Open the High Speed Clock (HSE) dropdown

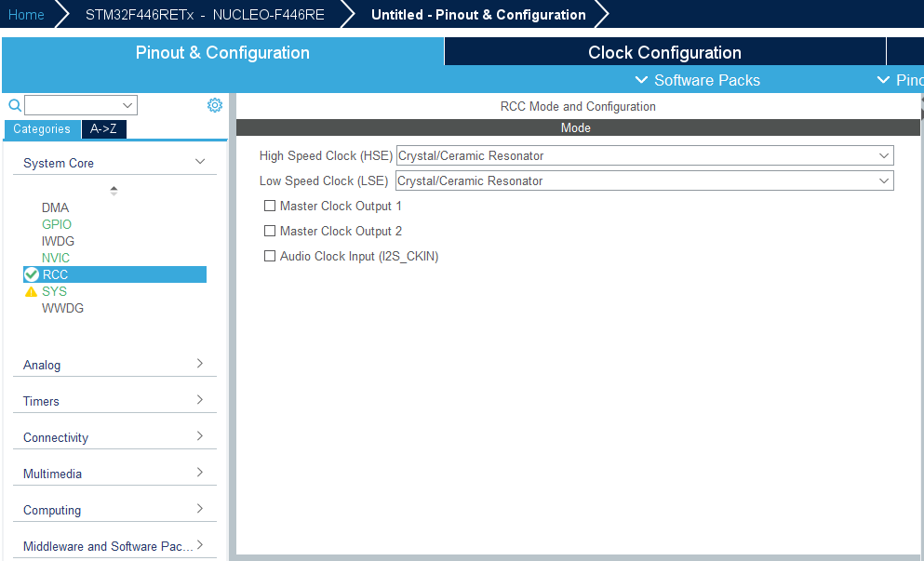pos(883,155)
